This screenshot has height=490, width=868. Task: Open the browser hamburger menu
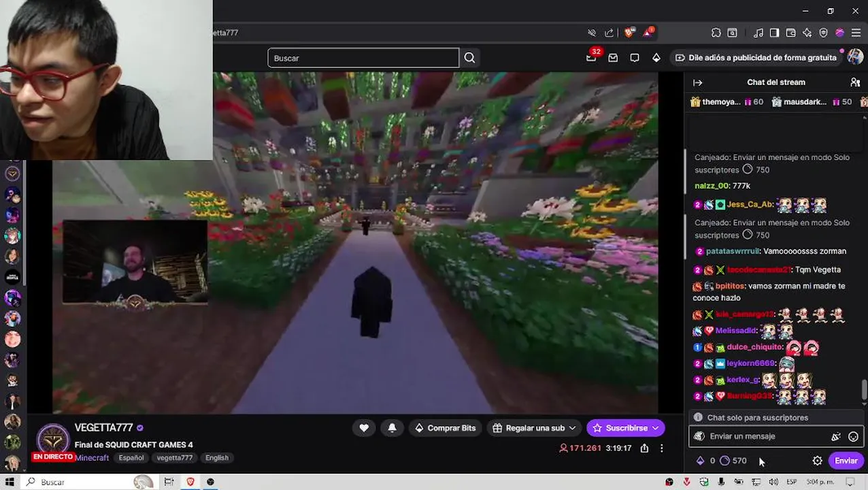(x=856, y=33)
